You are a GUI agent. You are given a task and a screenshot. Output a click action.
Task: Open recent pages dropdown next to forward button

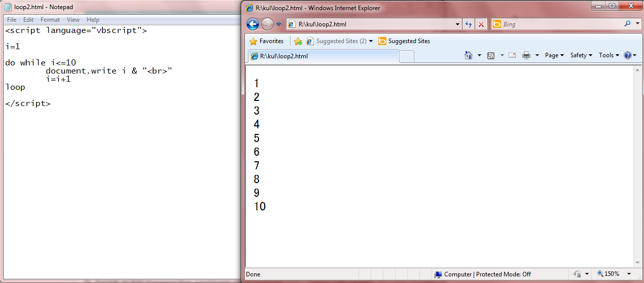(x=278, y=24)
